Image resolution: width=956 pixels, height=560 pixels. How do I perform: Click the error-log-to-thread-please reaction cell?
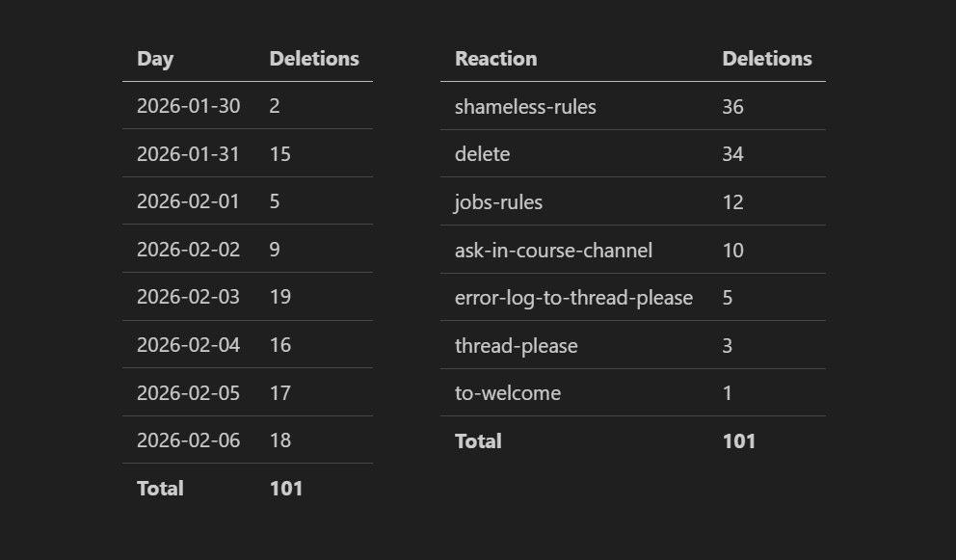coord(573,298)
